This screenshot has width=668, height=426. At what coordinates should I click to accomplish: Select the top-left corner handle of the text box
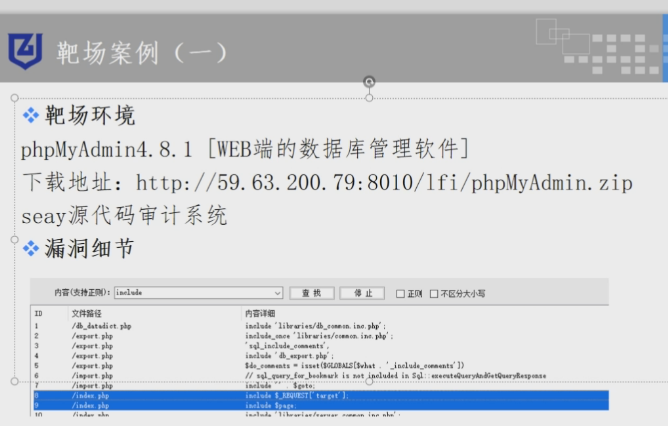(14, 98)
